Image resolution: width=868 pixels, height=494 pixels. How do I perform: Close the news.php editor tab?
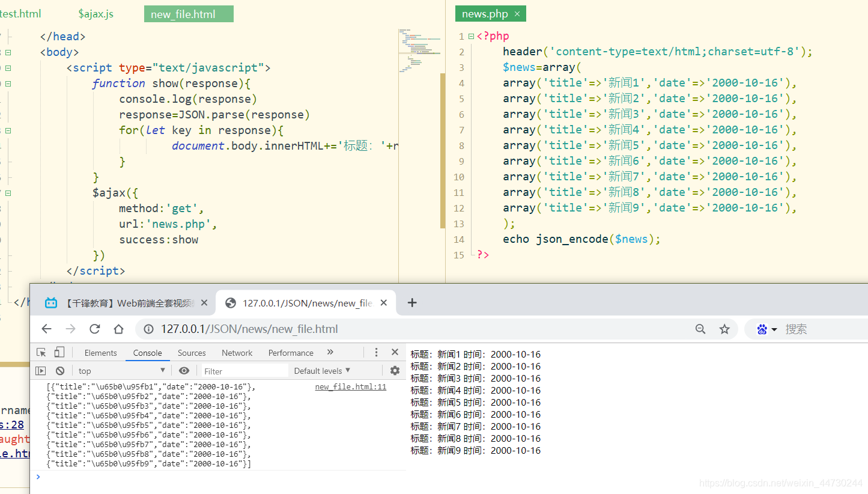pos(517,14)
